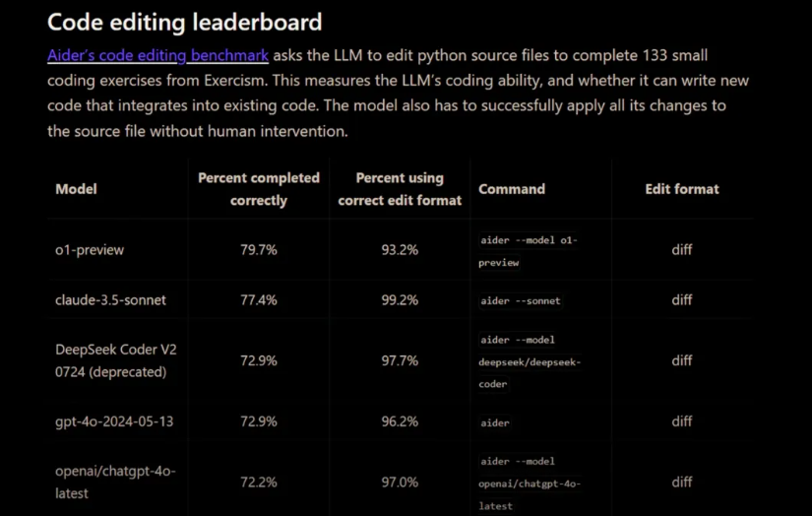This screenshot has height=516, width=812.
Task: Click the 99.2% edit format value
Action: point(400,300)
